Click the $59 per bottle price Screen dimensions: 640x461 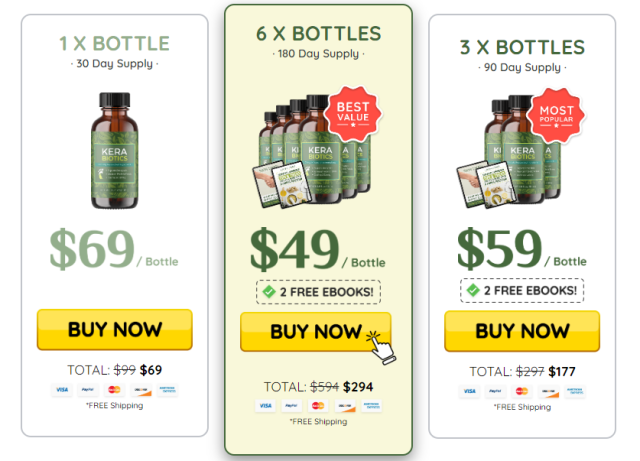(522, 249)
